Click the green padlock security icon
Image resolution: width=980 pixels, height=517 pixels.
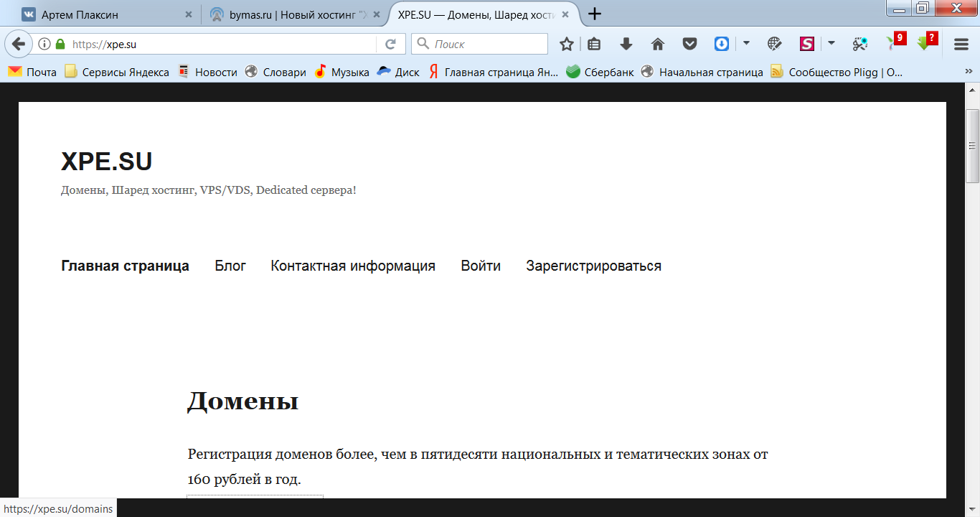click(x=60, y=45)
